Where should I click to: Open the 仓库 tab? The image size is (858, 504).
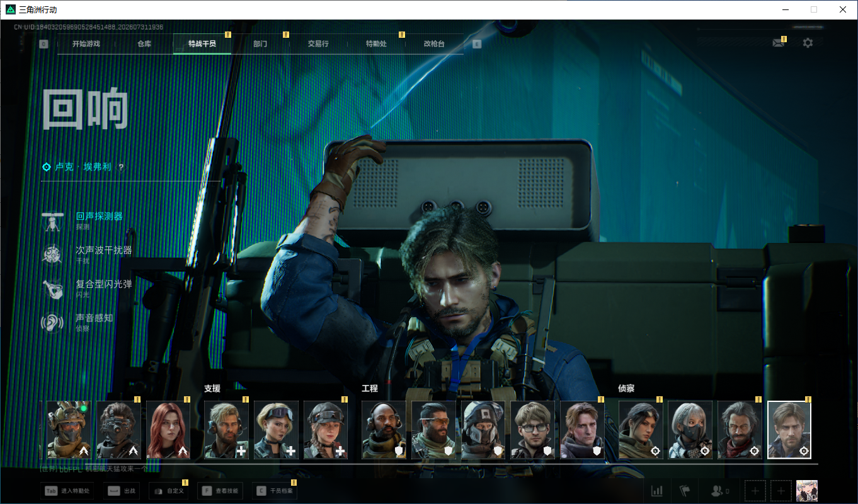[x=144, y=44]
